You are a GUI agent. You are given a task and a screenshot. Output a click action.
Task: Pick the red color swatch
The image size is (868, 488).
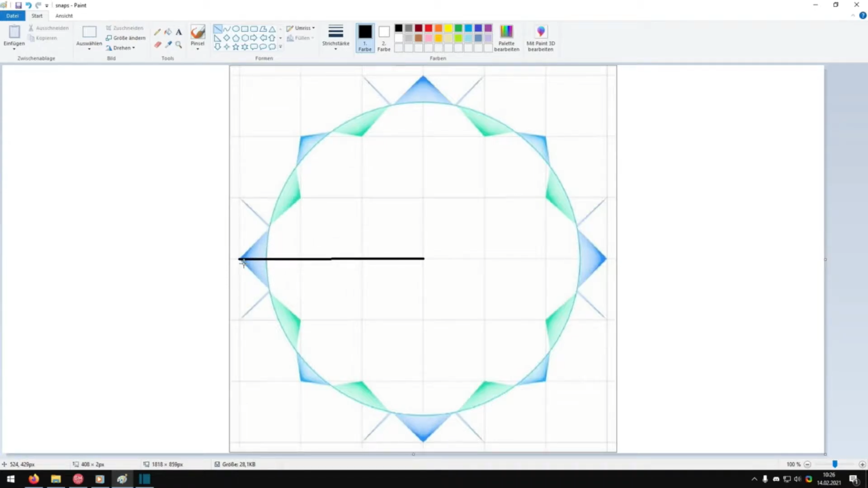pyautogui.click(x=429, y=28)
